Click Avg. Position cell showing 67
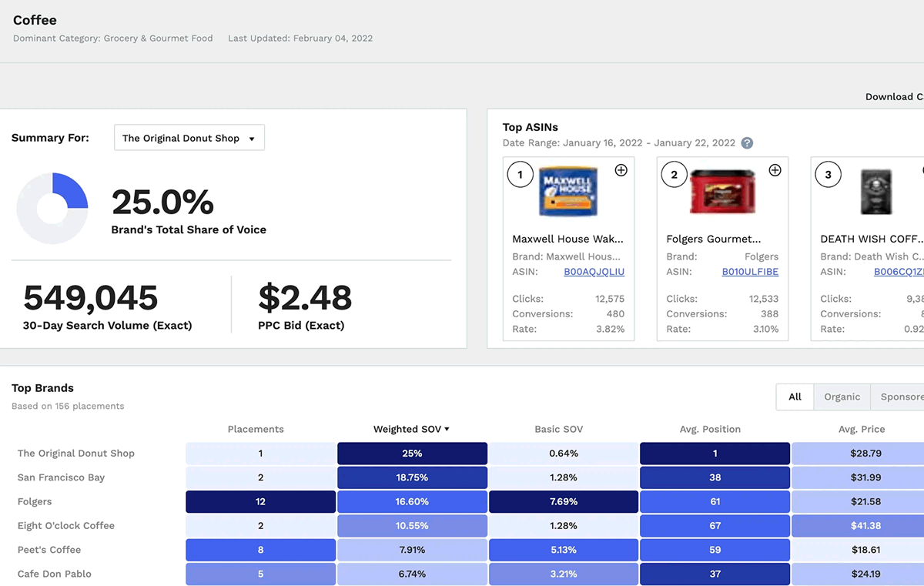Image resolution: width=924 pixels, height=586 pixels. click(x=715, y=526)
